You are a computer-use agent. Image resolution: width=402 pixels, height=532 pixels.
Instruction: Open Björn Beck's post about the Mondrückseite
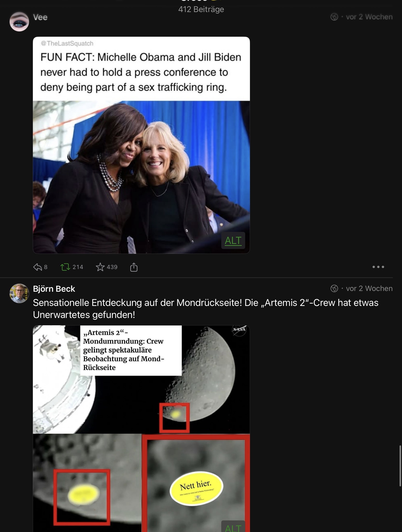[206, 309]
